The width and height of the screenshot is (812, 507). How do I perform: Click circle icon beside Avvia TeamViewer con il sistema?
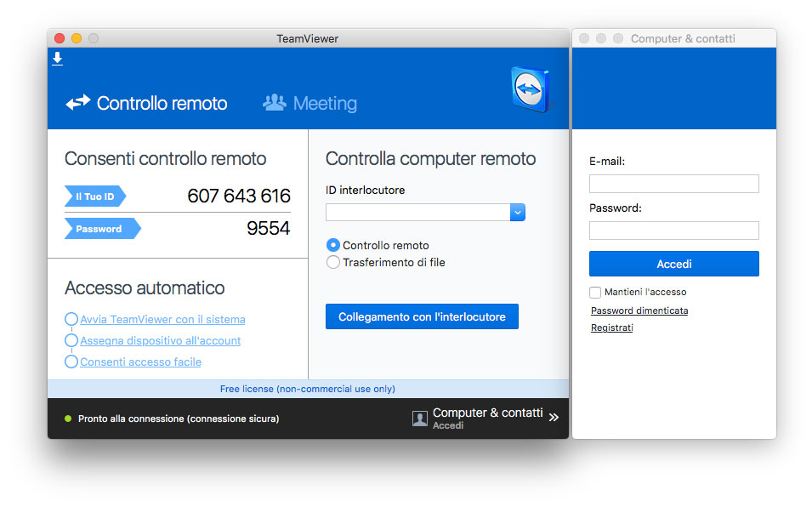point(71,319)
